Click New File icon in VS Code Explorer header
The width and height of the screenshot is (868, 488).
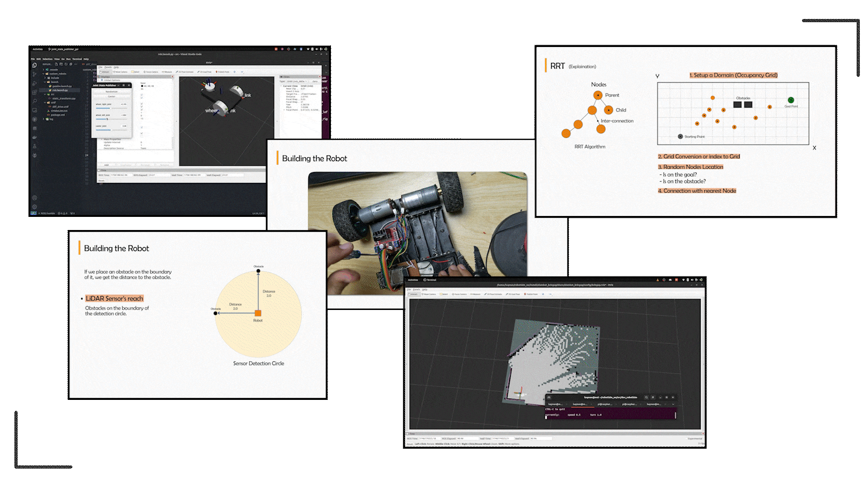(56, 64)
